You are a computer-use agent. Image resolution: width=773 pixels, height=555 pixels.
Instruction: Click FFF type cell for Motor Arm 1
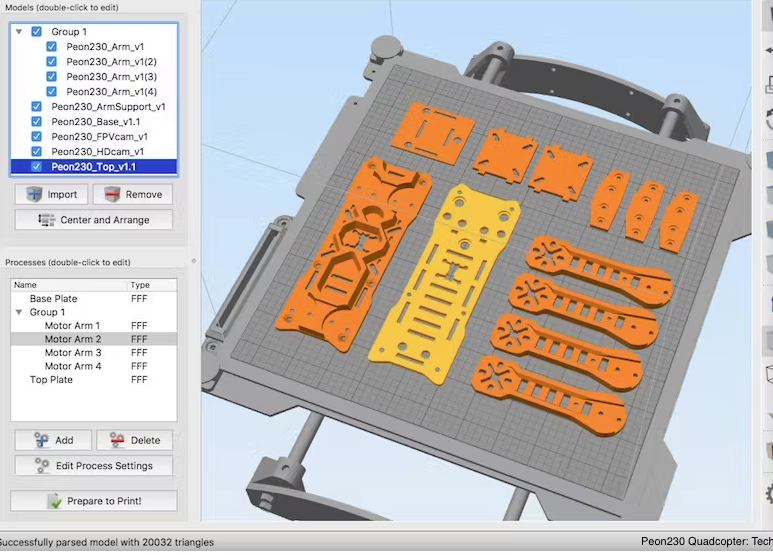(x=139, y=326)
